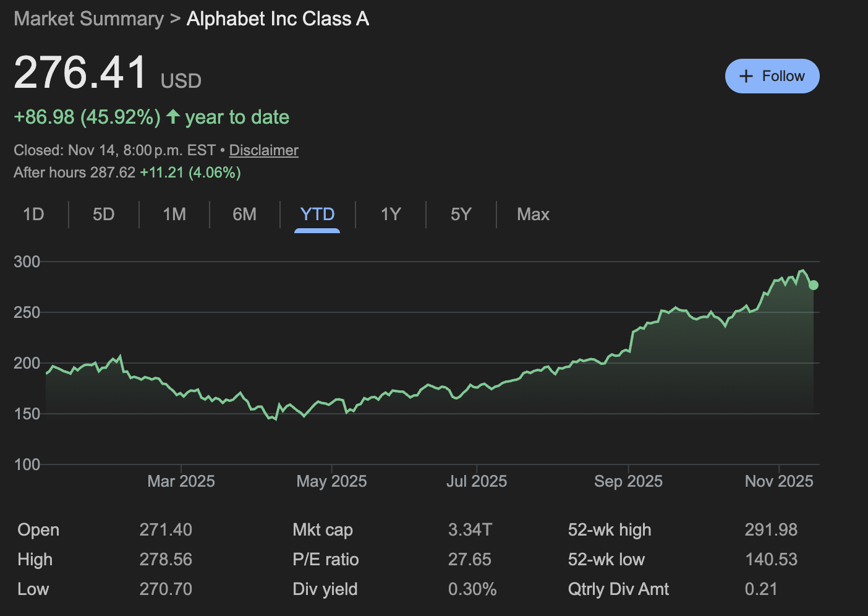Viewport: 868px width, 616px height.
Task: Click the green current-price dot on chart
Action: click(814, 285)
